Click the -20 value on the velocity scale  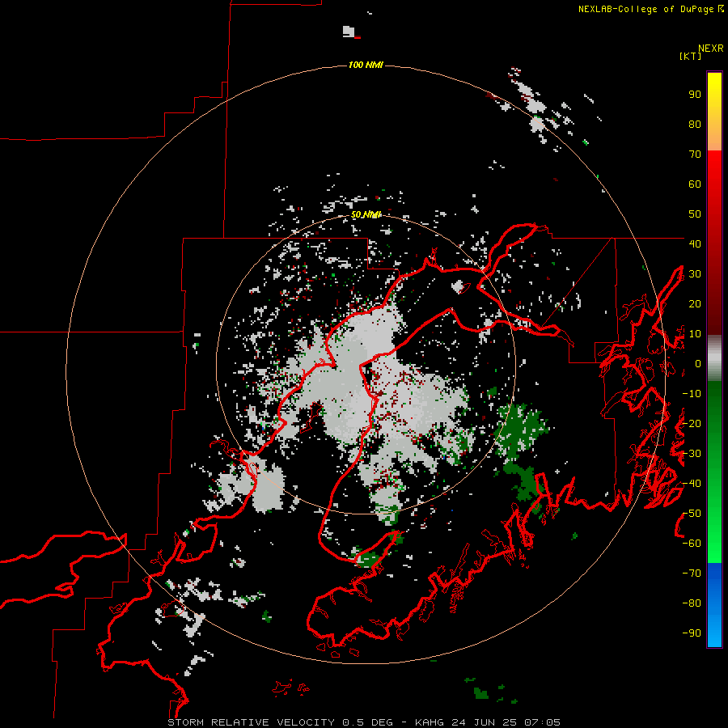click(x=692, y=423)
